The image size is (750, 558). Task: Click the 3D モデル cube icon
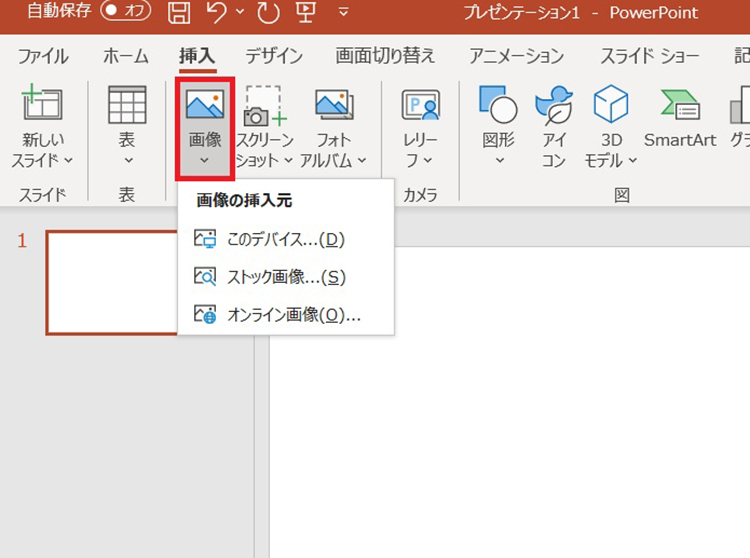pyautogui.click(x=611, y=104)
